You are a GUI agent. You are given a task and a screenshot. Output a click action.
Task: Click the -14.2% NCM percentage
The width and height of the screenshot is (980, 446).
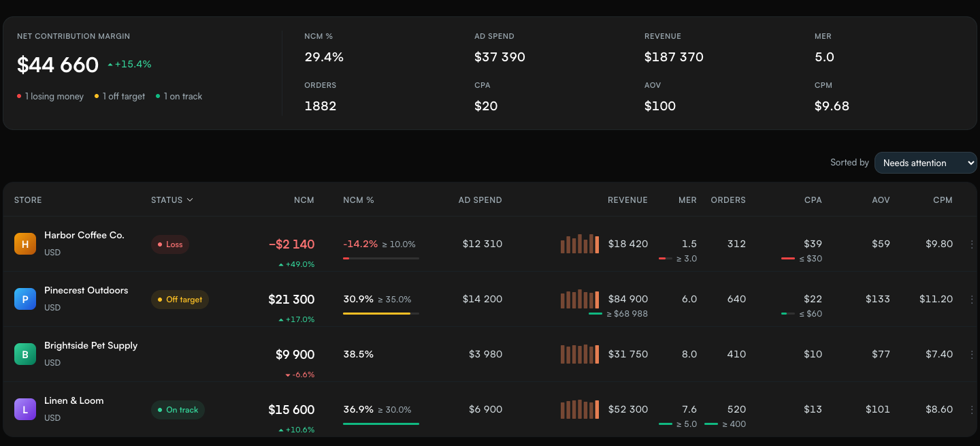pyautogui.click(x=360, y=244)
